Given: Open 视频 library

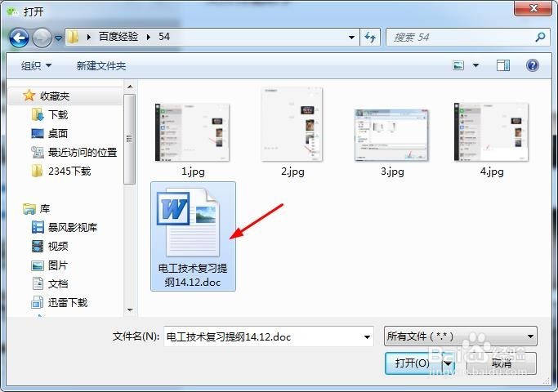Looking at the screenshot, I should click(58, 246).
